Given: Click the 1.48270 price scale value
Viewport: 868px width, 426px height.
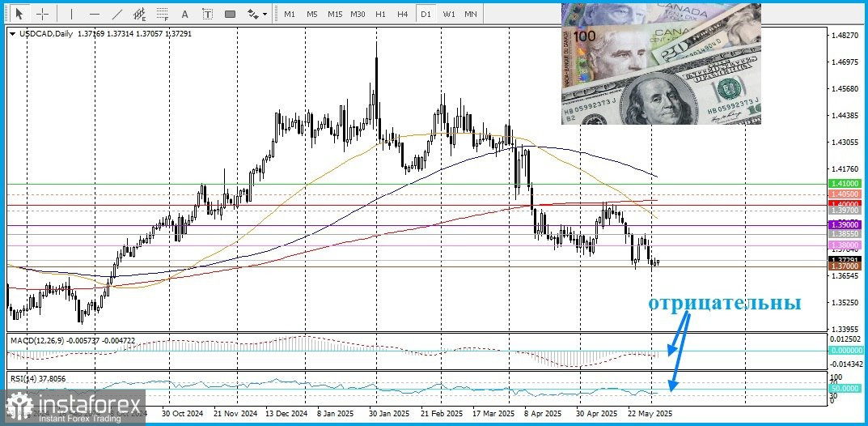Looking at the screenshot, I should pyautogui.click(x=845, y=35).
